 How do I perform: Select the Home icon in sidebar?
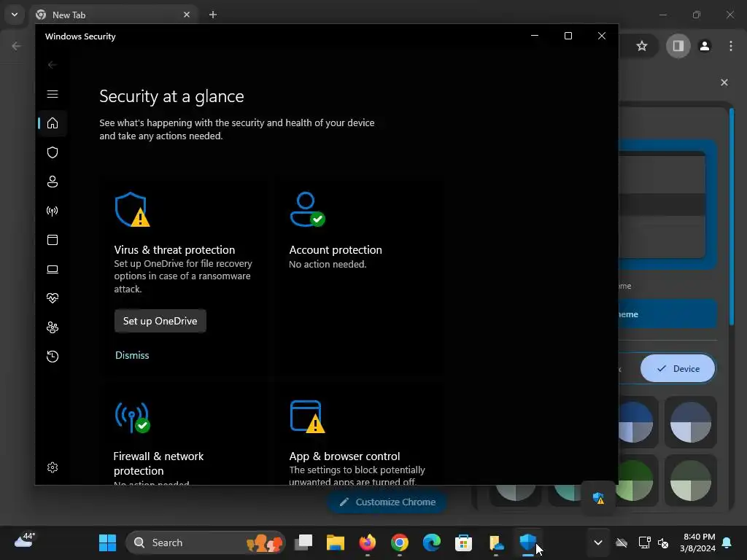(53, 123)
